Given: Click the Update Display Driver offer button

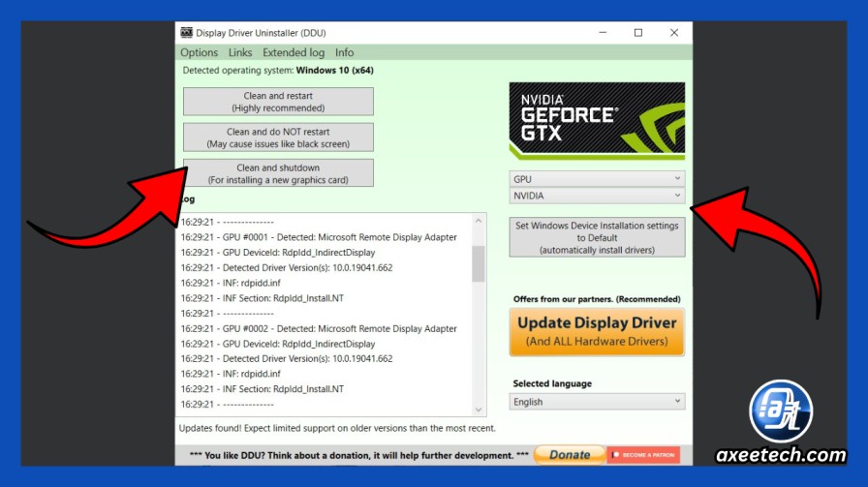Looking at the screenshot, I should (597, 331).
